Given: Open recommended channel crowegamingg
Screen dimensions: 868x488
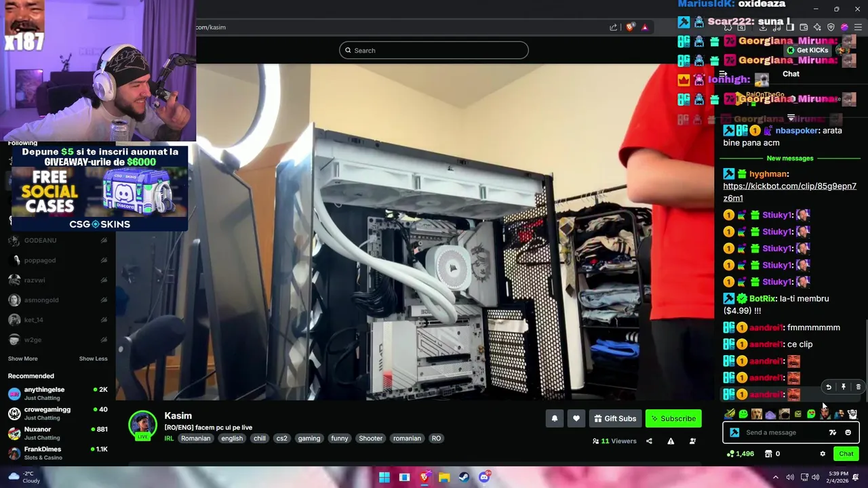Looking at the screenshot, I should click(x=58, y=413).
